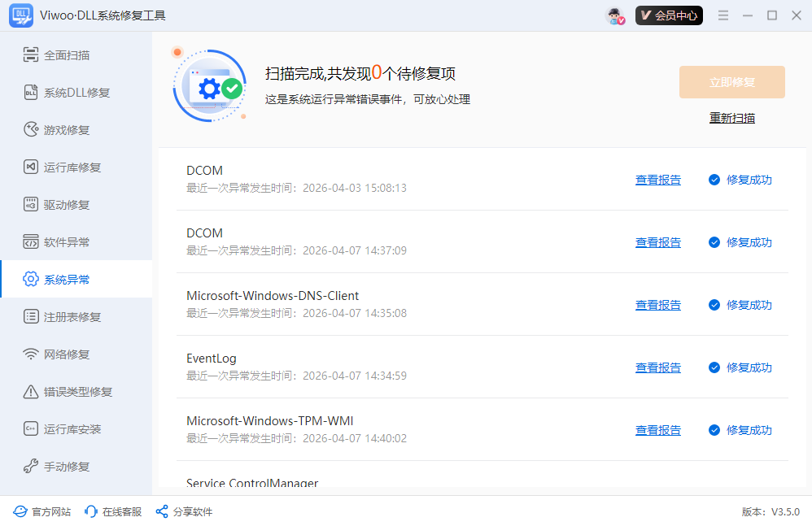Open the game repair (游戏修复) icon
The image size is (812, 526).
pyautogui.click(x=31, y=130)
